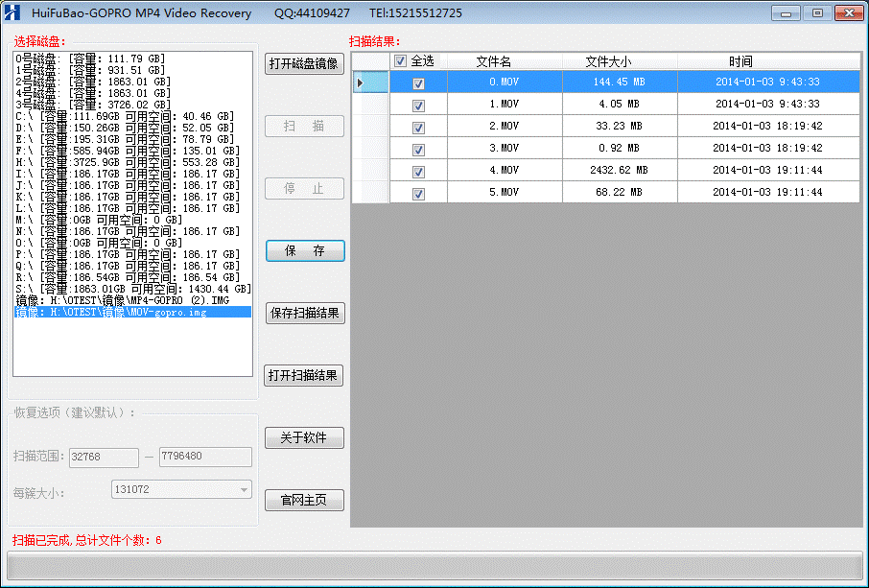Click the size cell 0.92 MB

click(620, 148)
